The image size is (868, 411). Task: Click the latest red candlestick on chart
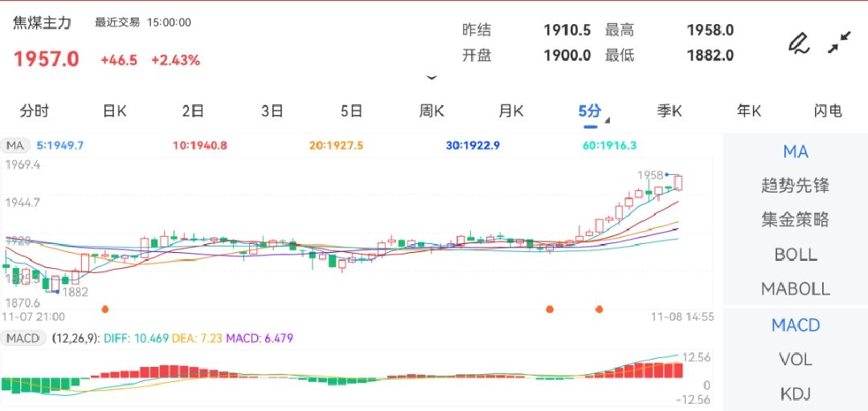pos(678,183)
